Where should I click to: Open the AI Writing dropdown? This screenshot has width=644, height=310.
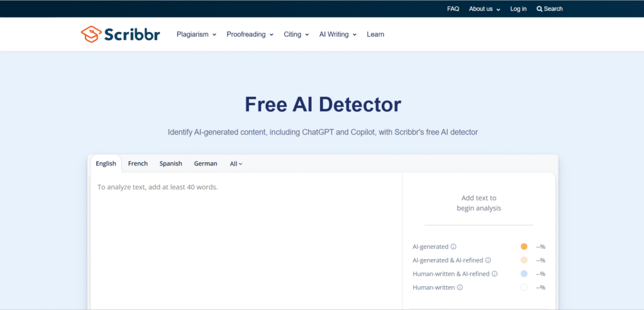338,35
